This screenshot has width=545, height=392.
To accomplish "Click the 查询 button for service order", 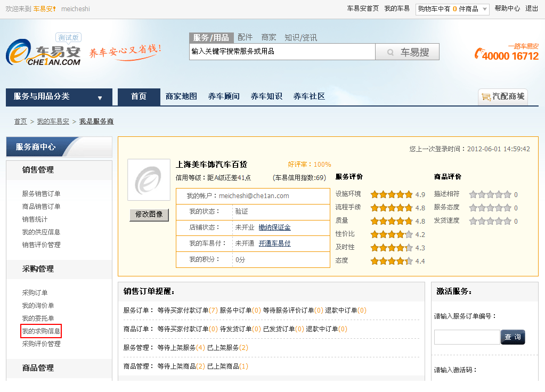I will click(513, 337).
